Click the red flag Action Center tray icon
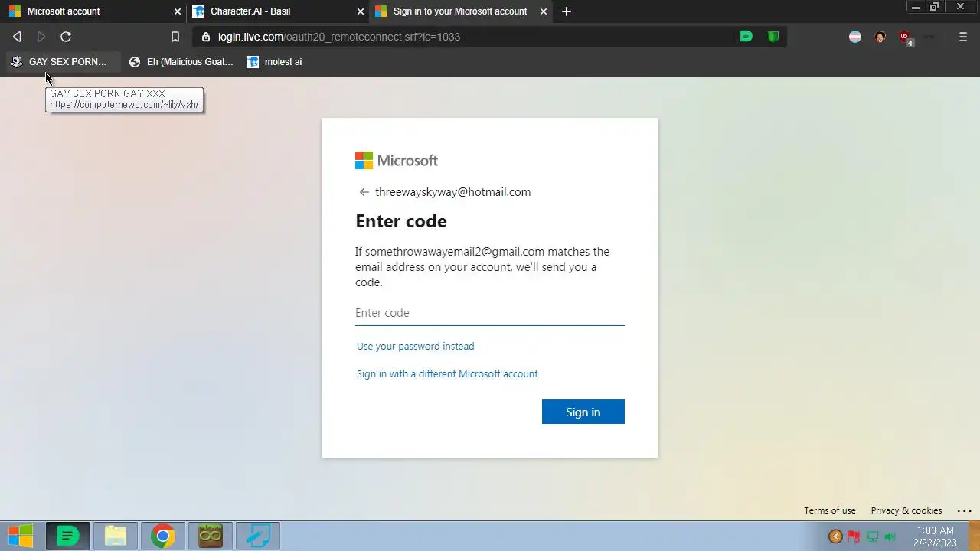 (854, 536)
